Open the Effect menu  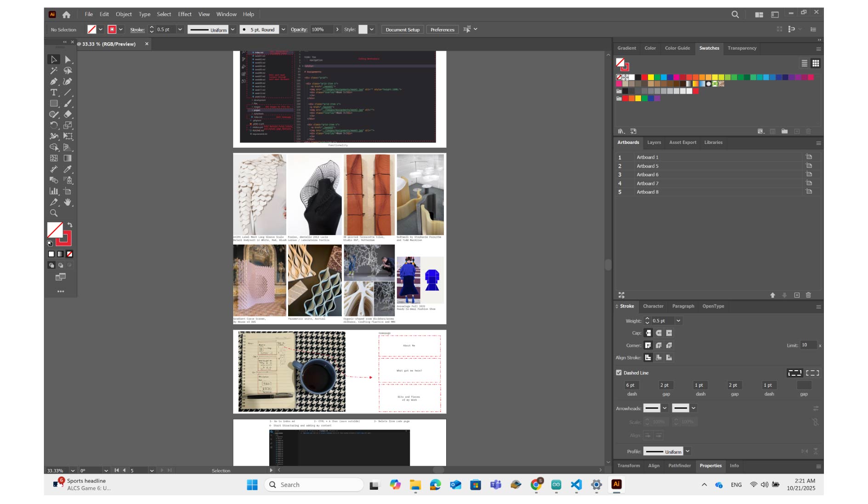click(x=184, y=14)
